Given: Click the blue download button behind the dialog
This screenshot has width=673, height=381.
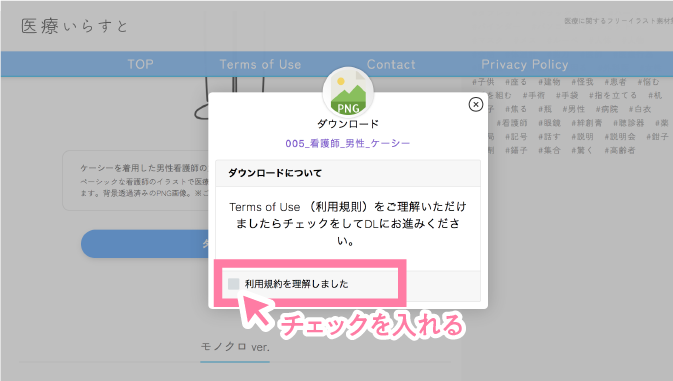Looking at the screenshot, I should [x=145, y=244].
